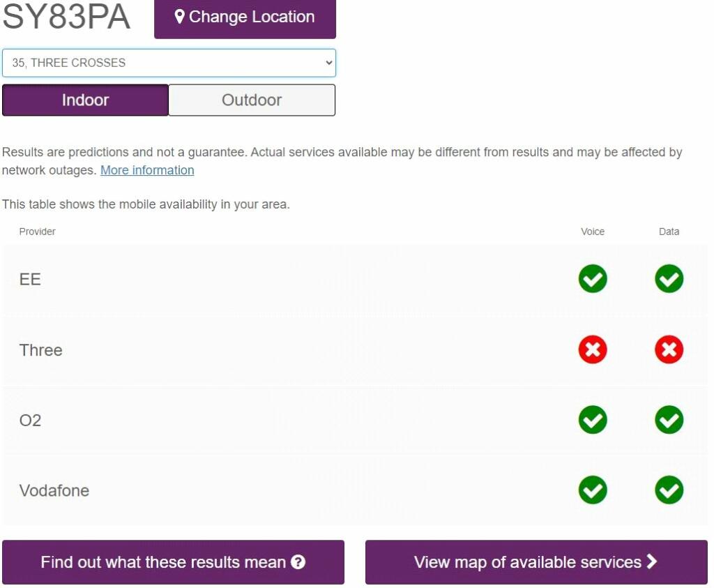Click Vodafone data green check icon
714x588 pixels.
(669, 490)
